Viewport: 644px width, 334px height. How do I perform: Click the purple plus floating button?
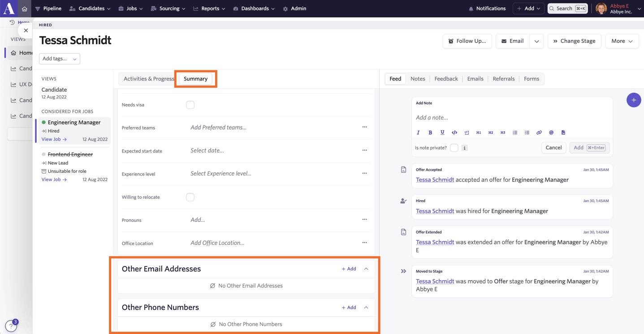coord(634,100)
